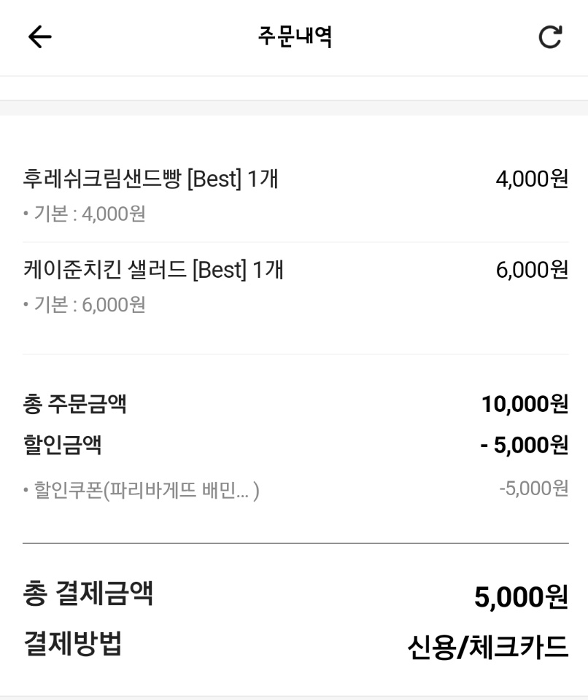
Task: Tap the 총 주문금액 label
Action: tap(74, 403)
